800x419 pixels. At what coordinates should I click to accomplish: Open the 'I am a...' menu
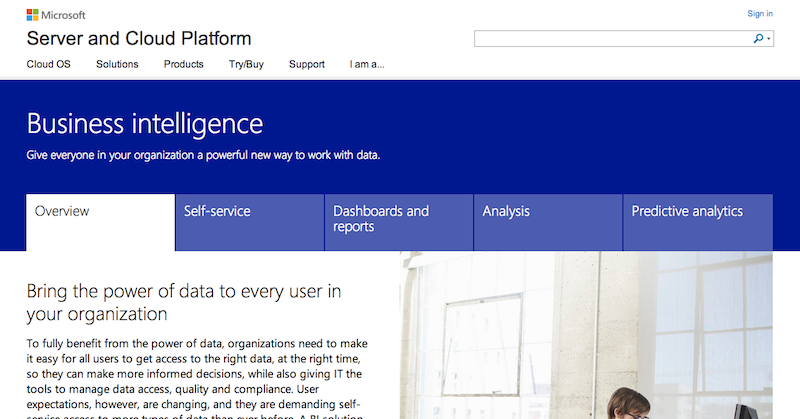367,64
